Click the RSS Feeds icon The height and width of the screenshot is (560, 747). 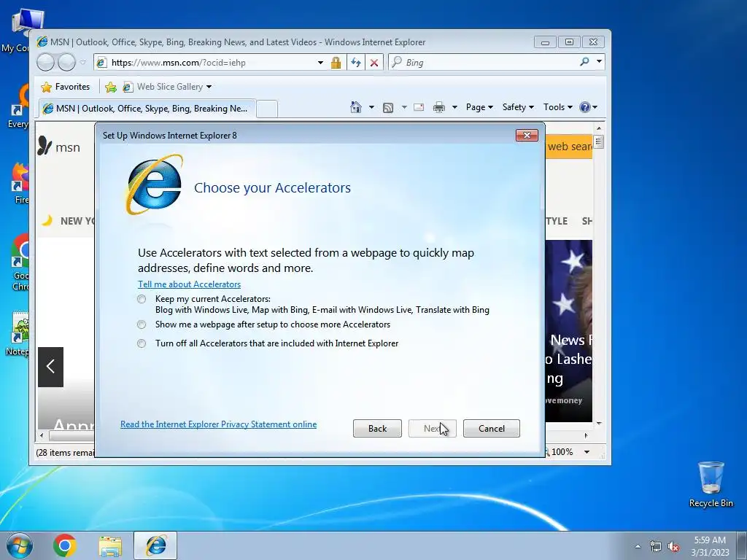click(388, 108)
